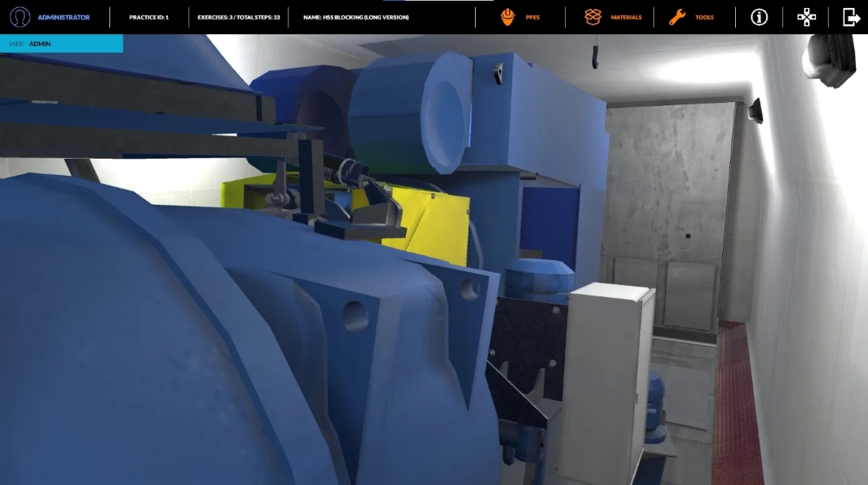The image size is (868, 485).
Task: Open the PPEs helmet icon
Action: click(x=508, y=17)
